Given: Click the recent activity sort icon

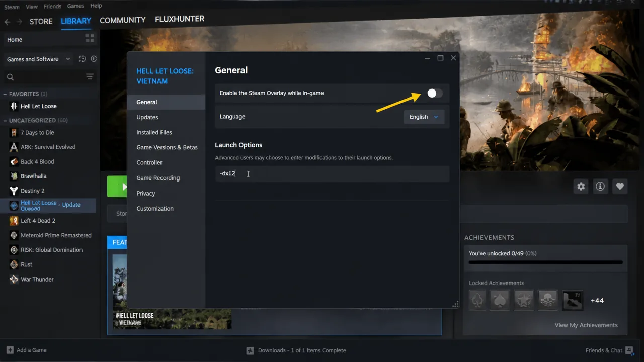Looking at the screenshot, I should click(x=83, y=59).
